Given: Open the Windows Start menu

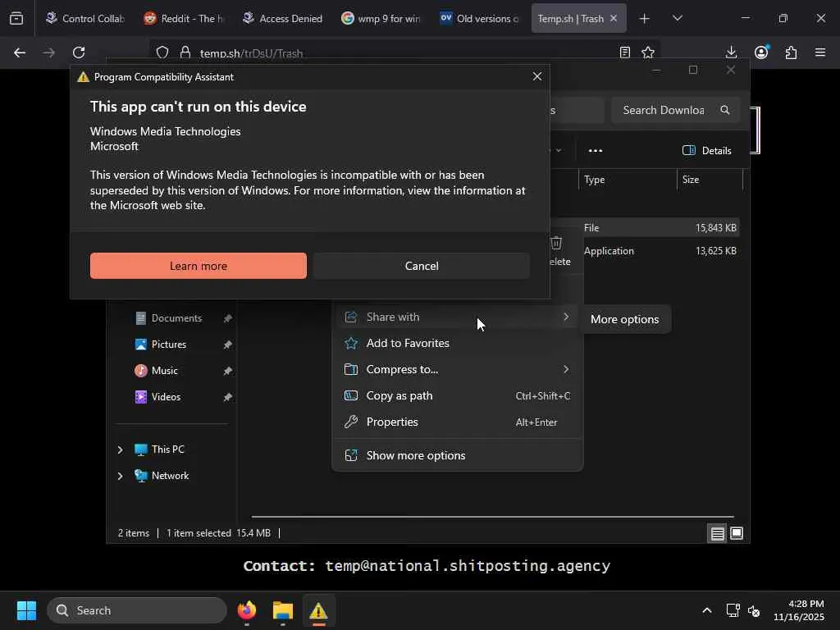Looking at the screenshot, I should tap(26, 610).
